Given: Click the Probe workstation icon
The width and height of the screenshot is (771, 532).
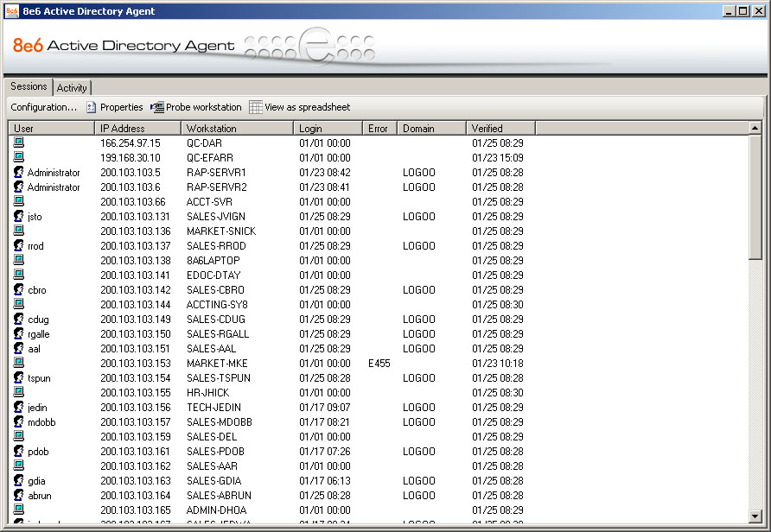Looking at the screenshot, I should click(x=156, y=107).
